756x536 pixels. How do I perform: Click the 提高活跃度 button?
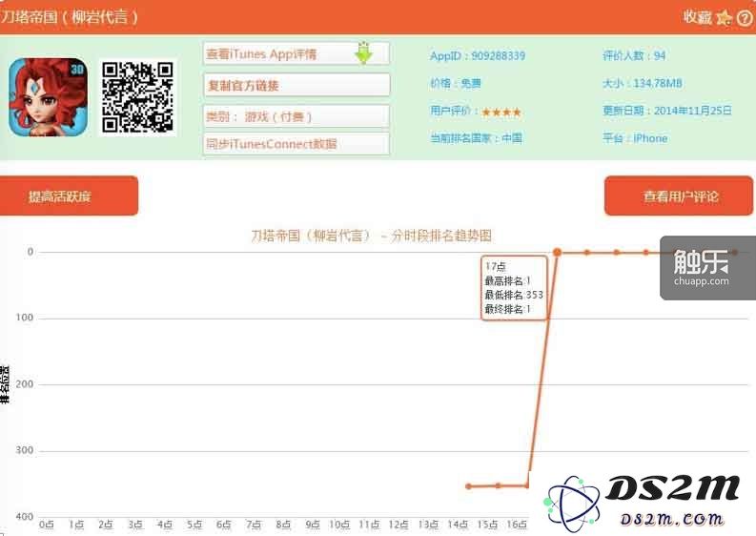(x=69, y=196)
